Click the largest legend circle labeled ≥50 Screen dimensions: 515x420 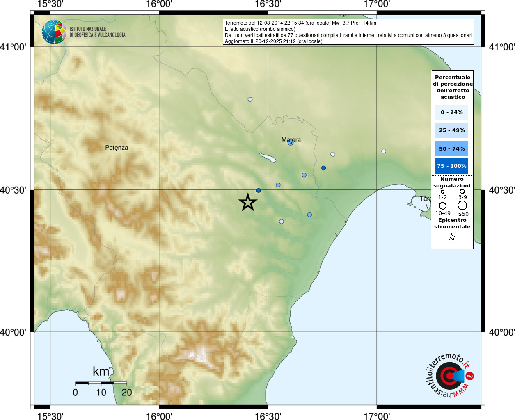click(462, 205)
